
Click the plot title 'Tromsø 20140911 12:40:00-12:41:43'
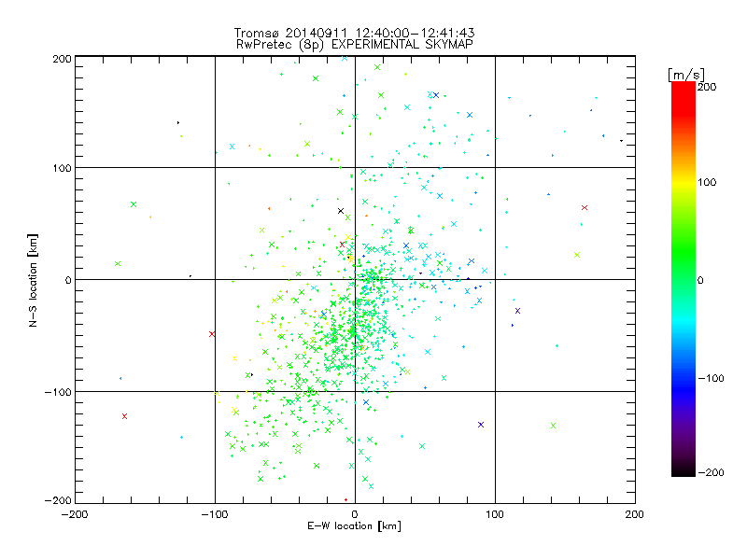[355, 33]
